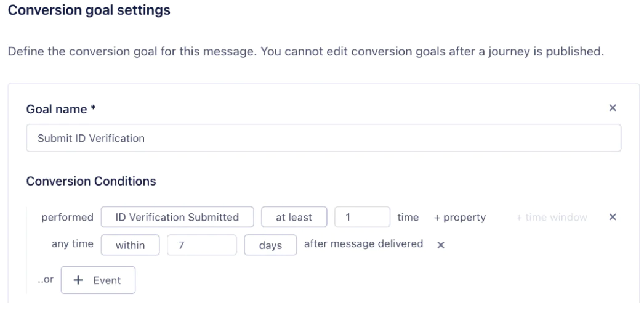Click the duration field showing 7
The image size is (644, 310).
click(201, 245)
